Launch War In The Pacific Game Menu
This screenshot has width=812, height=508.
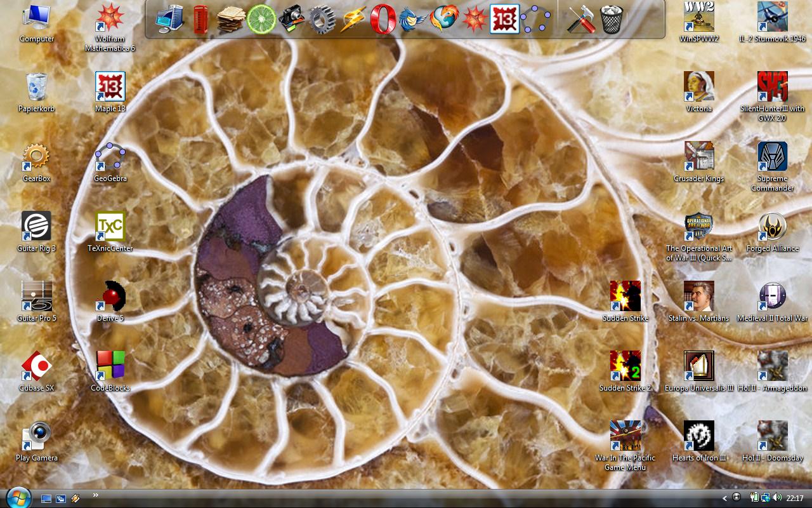[625, 446]
